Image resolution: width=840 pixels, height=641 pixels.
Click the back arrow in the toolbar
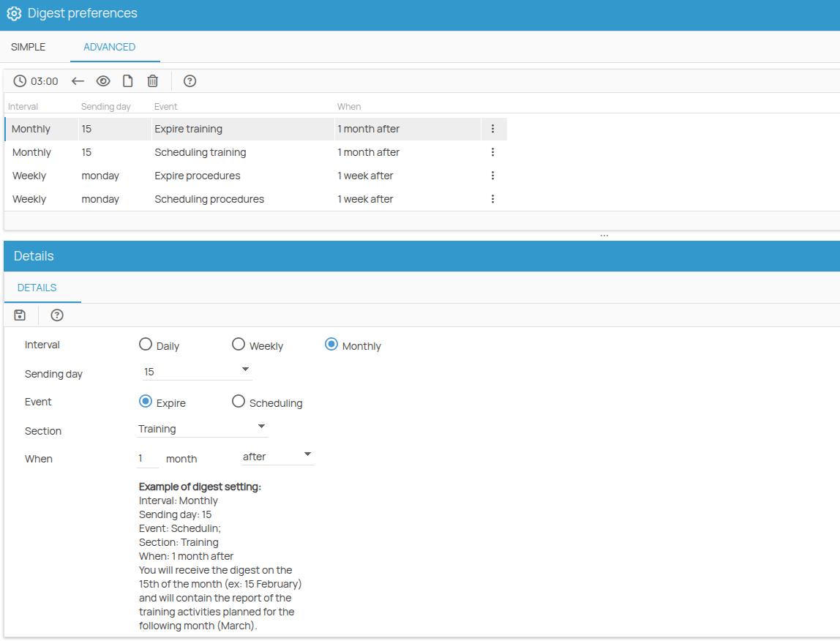pyautogui.click(x=78, y=80)
